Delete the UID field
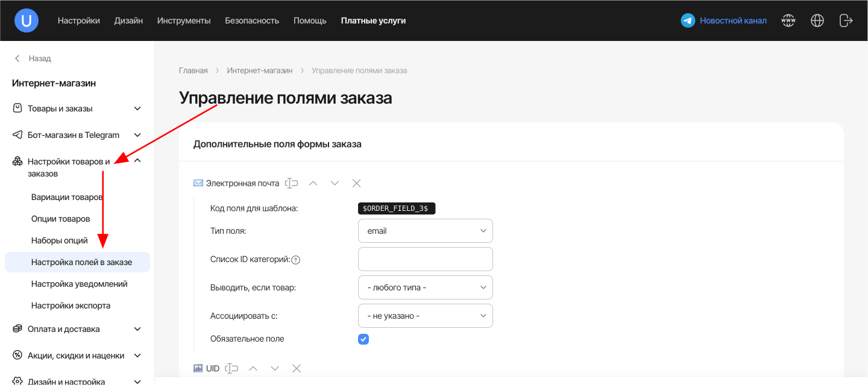The image size is (868, 385). (x=297, y=369)
